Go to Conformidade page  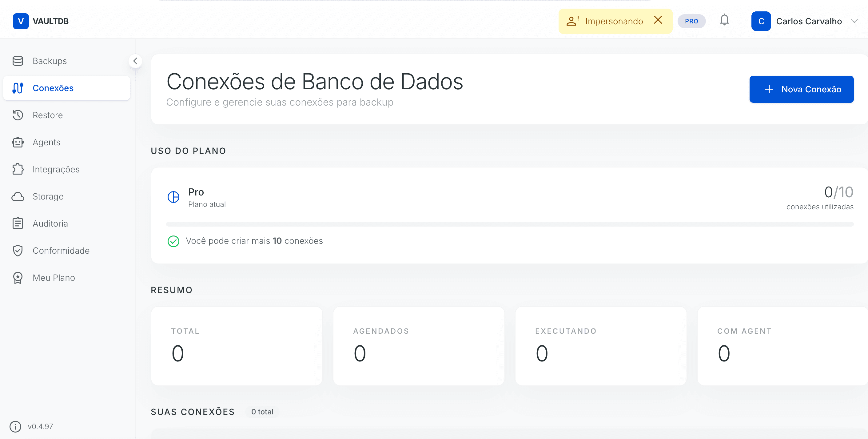(x=67, y=251)
